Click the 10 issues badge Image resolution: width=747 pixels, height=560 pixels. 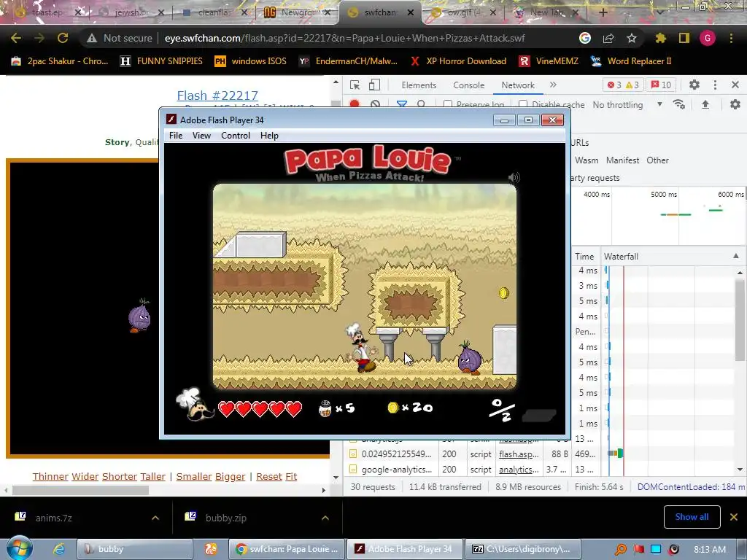pyautogui.click(x=661, y=85)
